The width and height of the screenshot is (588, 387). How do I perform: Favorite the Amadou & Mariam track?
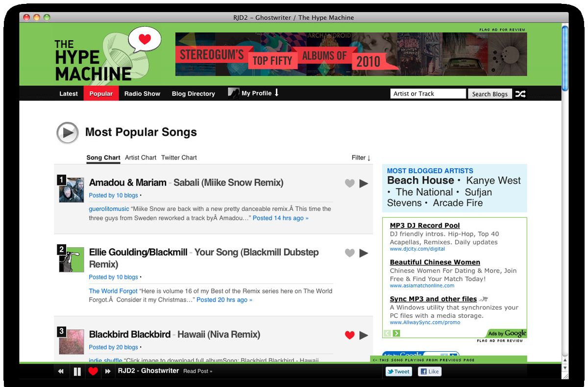coord(349,183)
